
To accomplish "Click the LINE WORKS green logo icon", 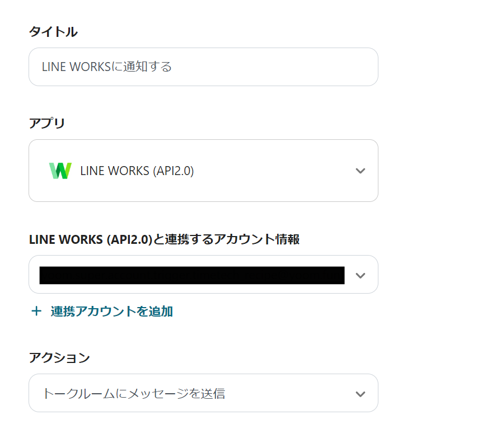I will 60,171.
